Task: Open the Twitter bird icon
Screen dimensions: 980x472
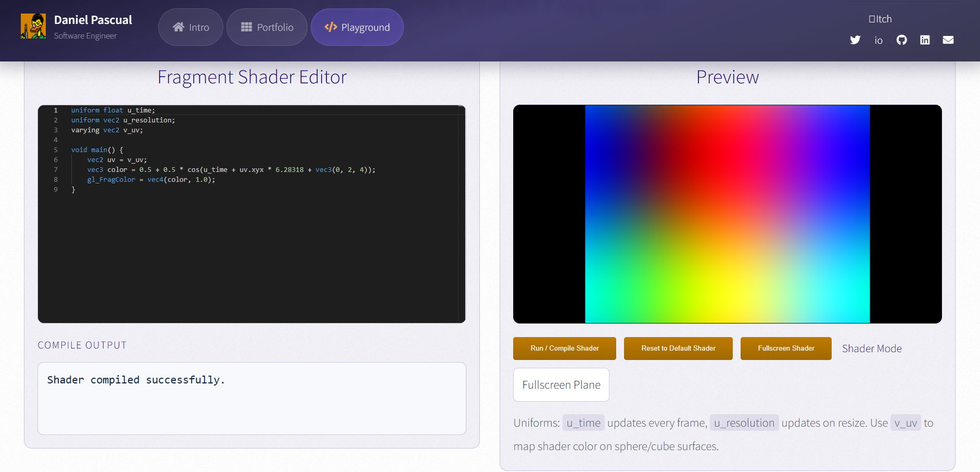Action: (855, 40)
